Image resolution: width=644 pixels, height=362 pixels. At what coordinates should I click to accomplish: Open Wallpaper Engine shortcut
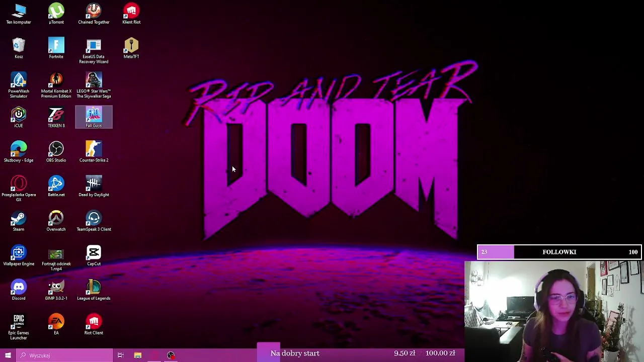coord(19,255)
